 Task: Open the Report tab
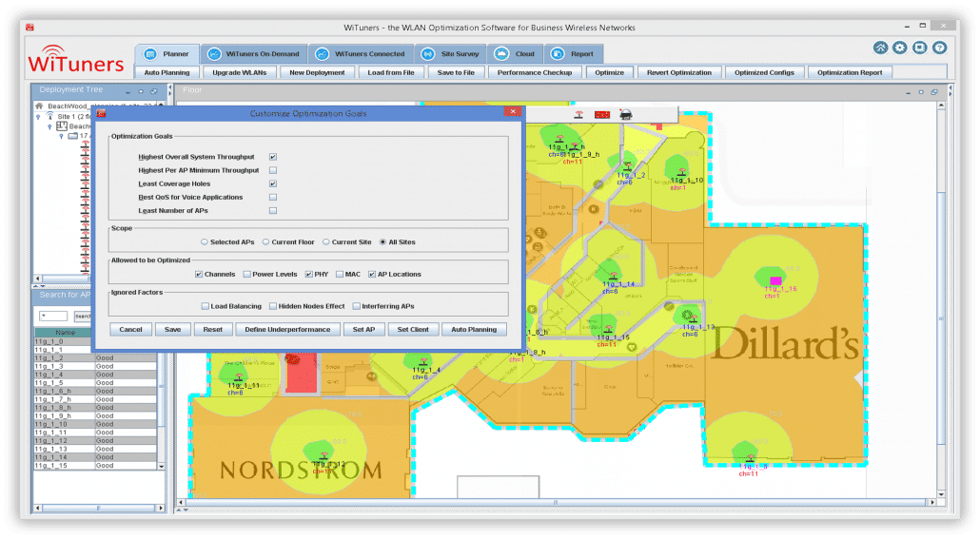coord(573,54)
